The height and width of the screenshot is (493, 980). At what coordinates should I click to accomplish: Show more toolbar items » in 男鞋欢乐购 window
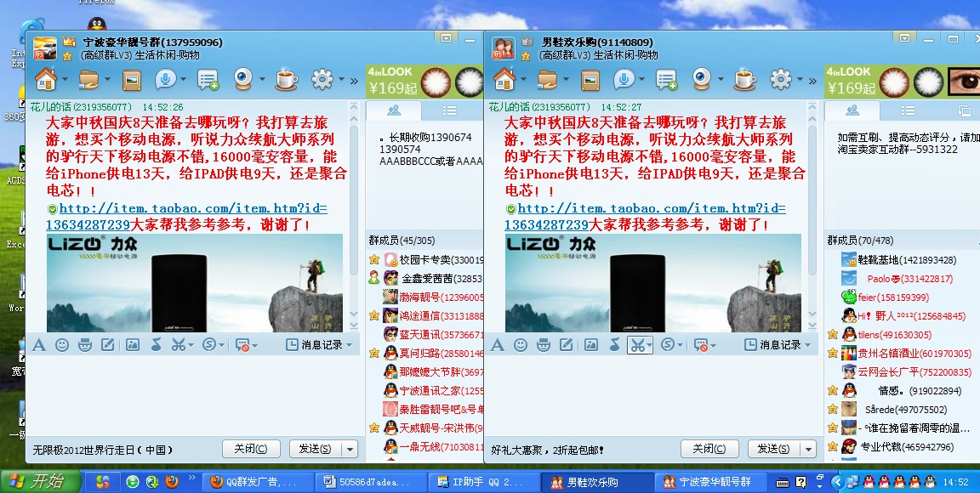(x=812, y=82)
